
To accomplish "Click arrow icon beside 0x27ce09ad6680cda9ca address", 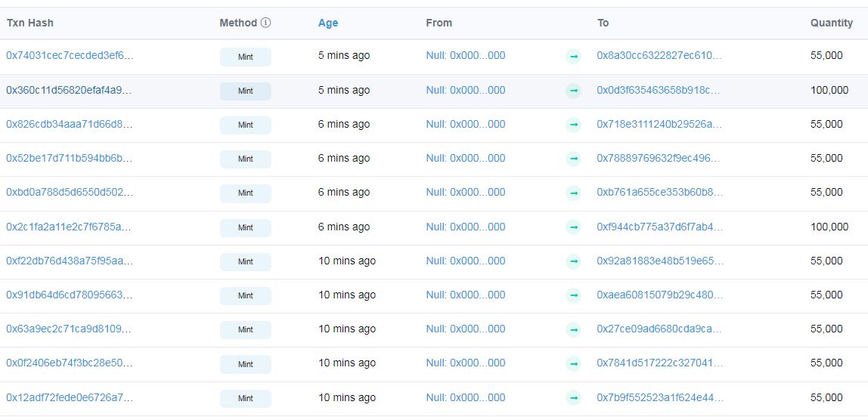I will coord(573,329).
